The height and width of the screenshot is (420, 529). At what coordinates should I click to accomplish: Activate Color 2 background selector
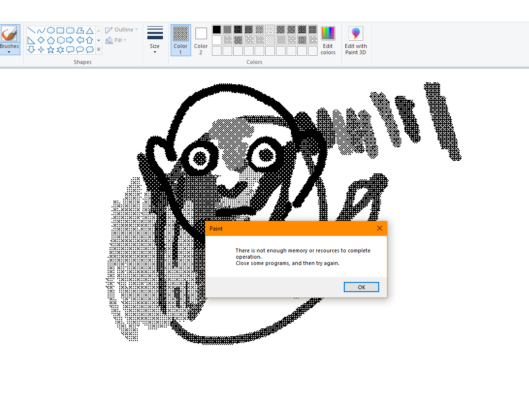pos(201,40)
